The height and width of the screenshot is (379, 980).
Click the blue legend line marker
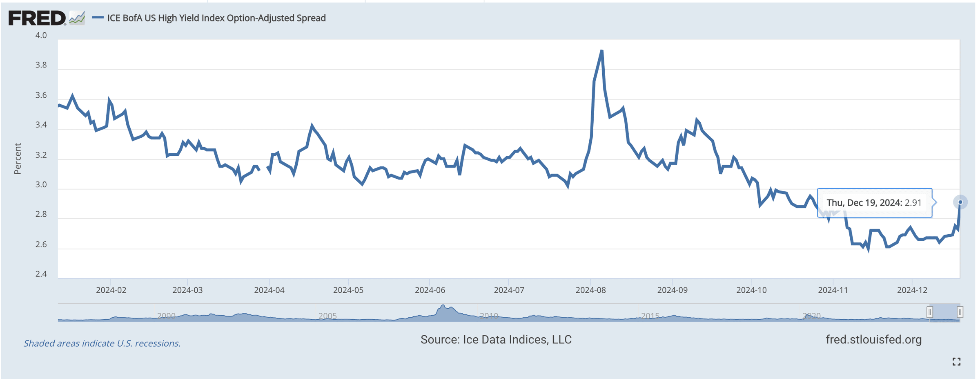tap(98, 18)
